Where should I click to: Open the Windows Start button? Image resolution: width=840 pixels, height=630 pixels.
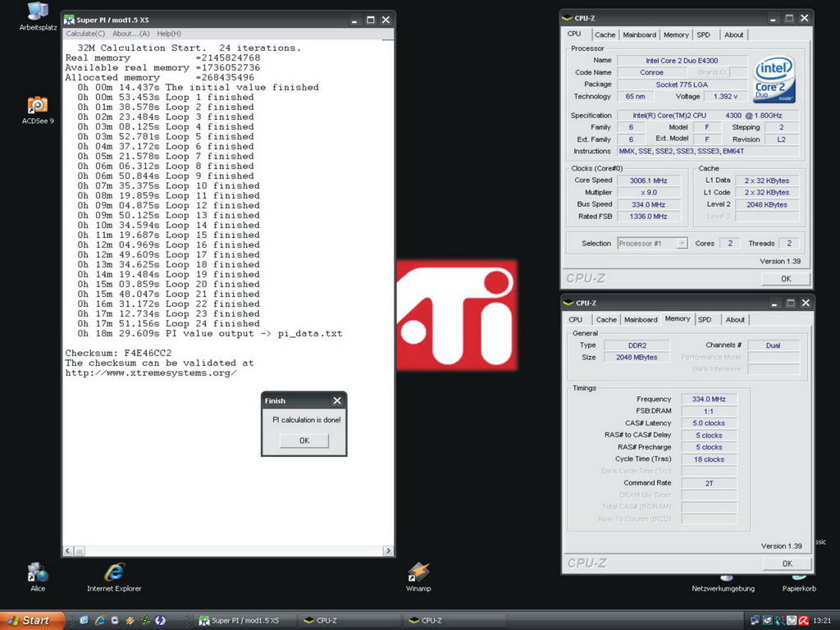[32, 620]
